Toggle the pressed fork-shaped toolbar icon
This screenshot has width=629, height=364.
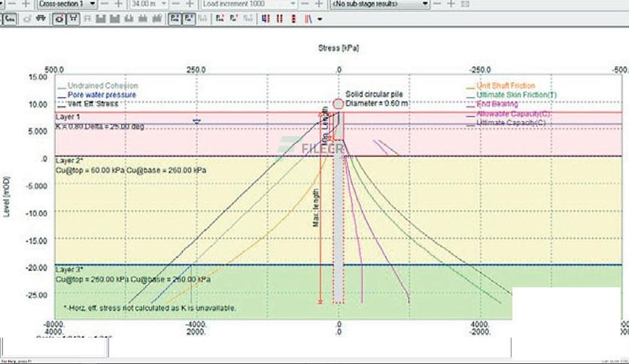coord(73,19)
